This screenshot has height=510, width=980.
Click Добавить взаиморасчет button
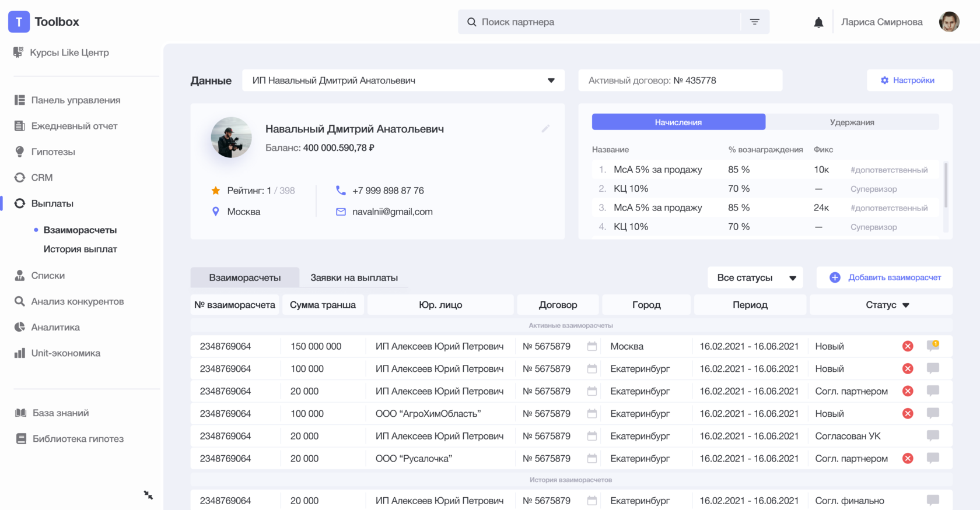pos(885,278)
